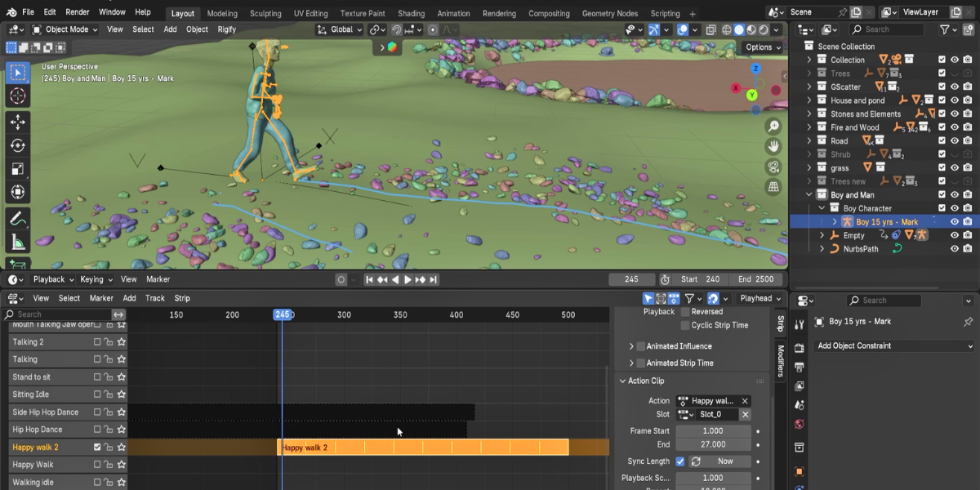980x490 pixels.
Task: Switch to the Geometry Nodes workspace tab
Action: pos(612,13)
